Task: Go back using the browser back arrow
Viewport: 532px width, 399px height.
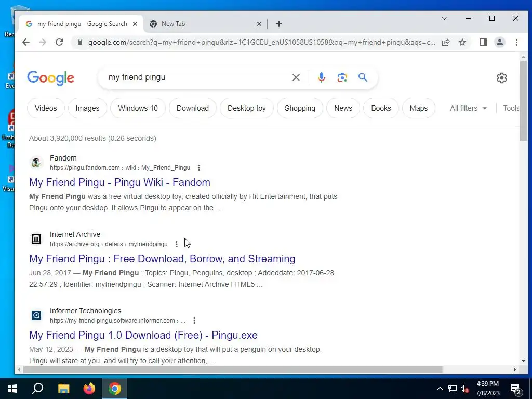Action: point(26,42)
